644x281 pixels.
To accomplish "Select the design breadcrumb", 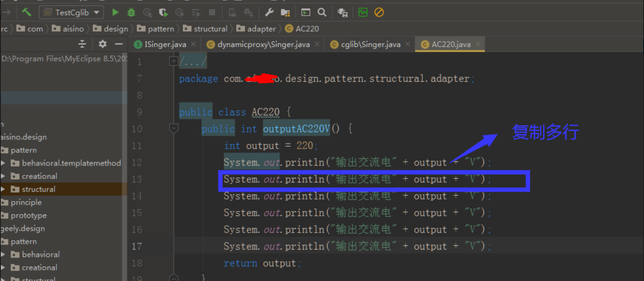I will tap(111, 29).
